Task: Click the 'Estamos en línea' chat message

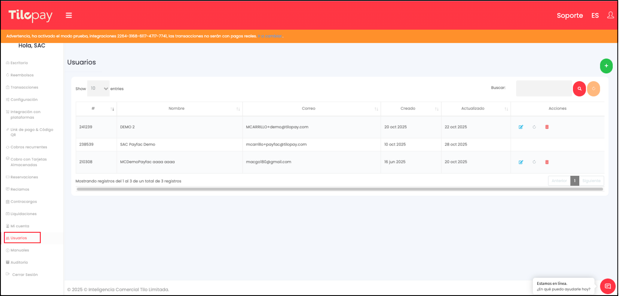Action: tap(563, 286)
